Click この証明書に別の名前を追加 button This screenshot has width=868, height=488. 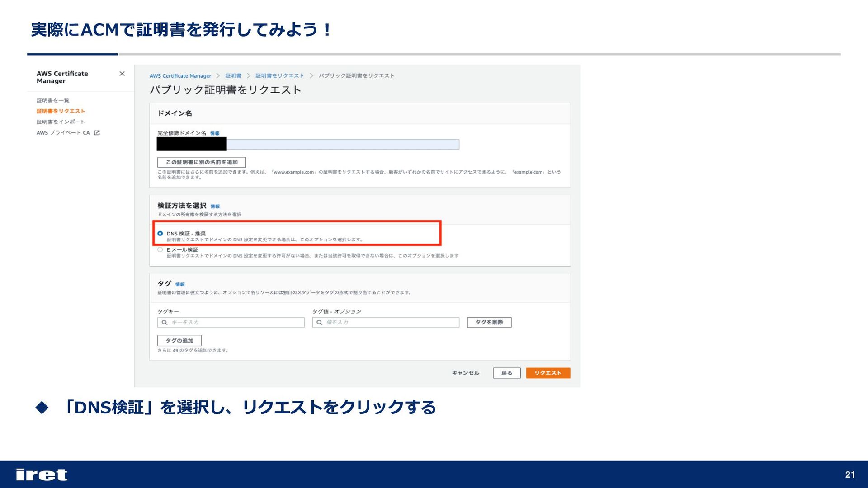point(202,162)
